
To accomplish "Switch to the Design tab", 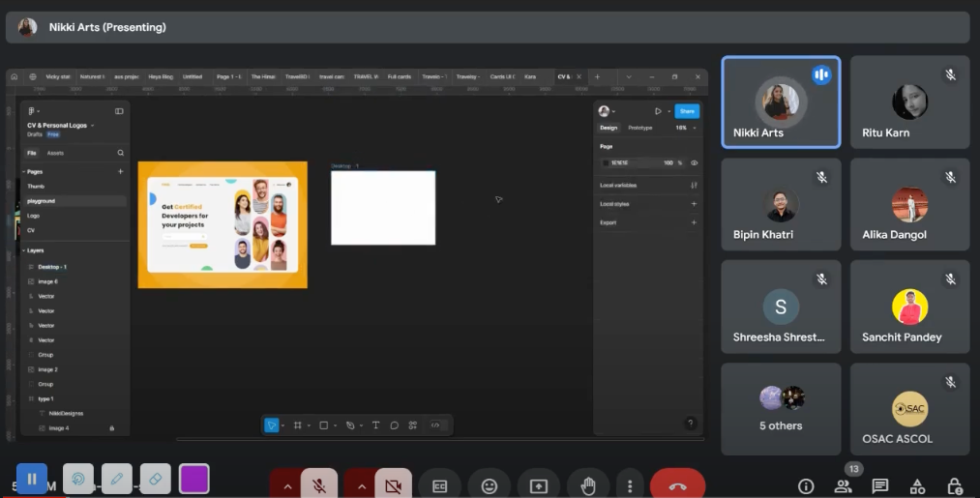I will (609, 128).
